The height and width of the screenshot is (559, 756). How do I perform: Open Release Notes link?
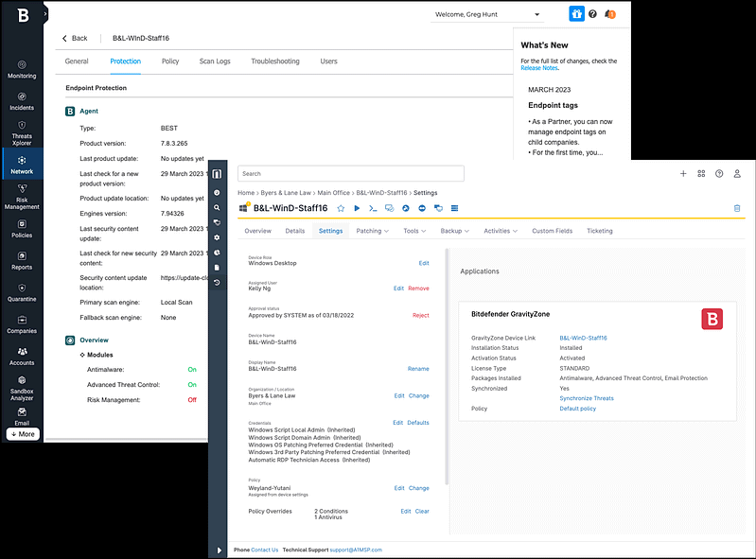tap(539, 68)
